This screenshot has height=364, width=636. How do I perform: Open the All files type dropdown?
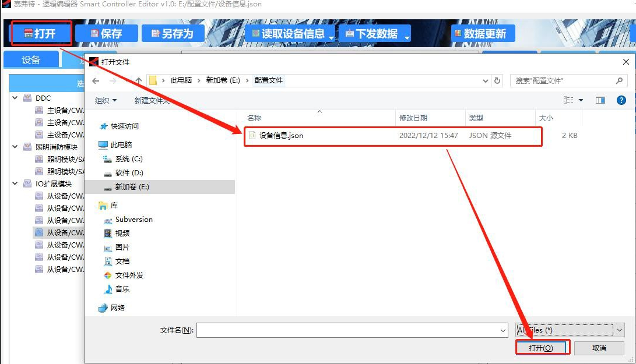570,330
